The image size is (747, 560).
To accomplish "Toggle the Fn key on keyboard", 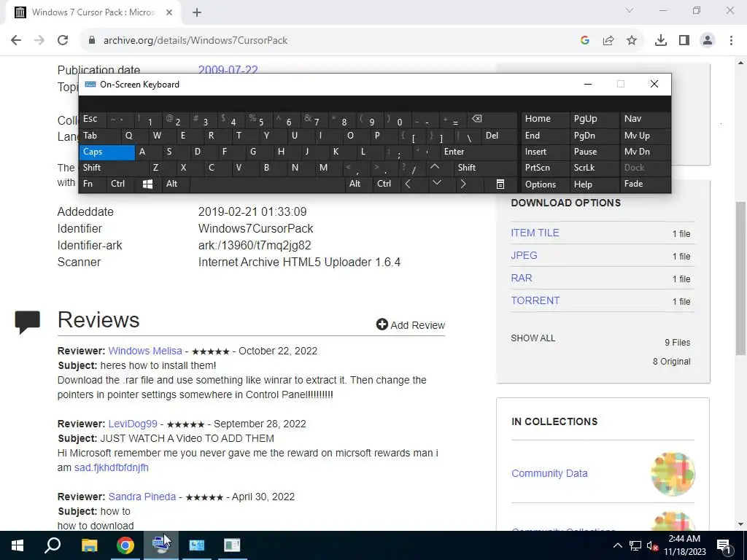I will coord(93,184).
